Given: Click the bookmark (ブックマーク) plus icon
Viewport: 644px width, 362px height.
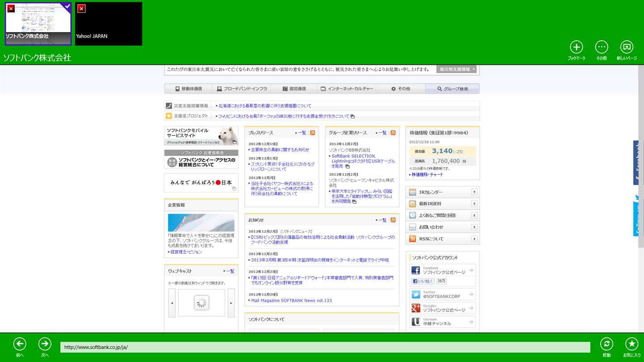Looking at the screenshot, I should (x=576, y=47).
